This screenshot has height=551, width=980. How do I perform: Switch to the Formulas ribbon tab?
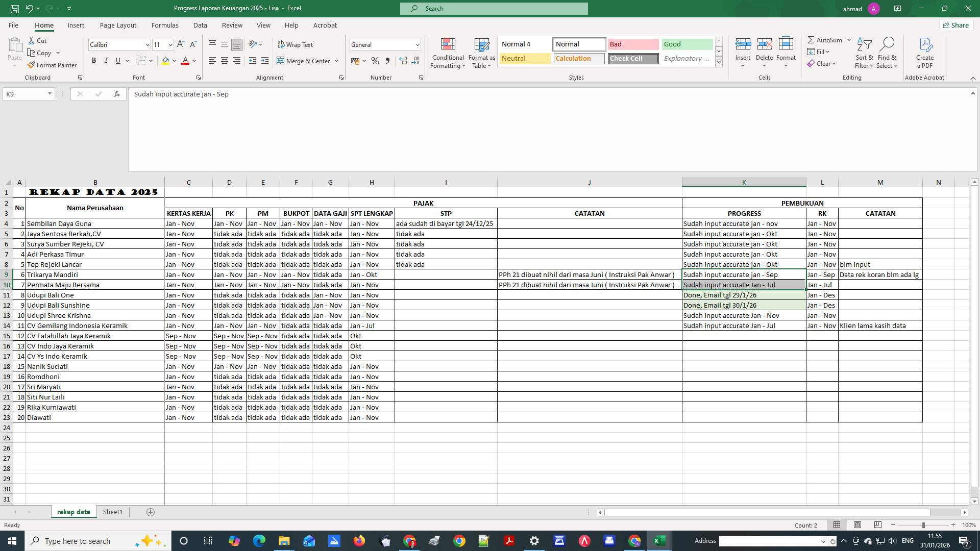click(x=165, y=25)
